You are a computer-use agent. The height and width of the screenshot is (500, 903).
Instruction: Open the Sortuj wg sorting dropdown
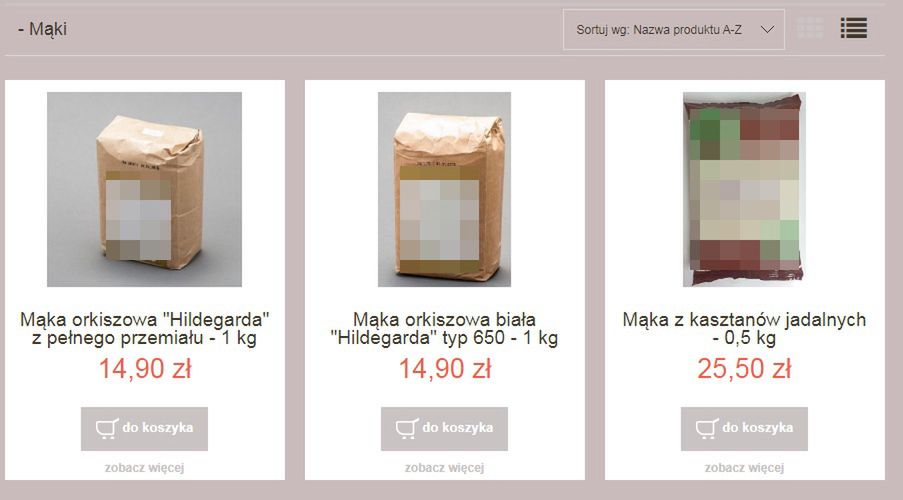coord(674,29)
